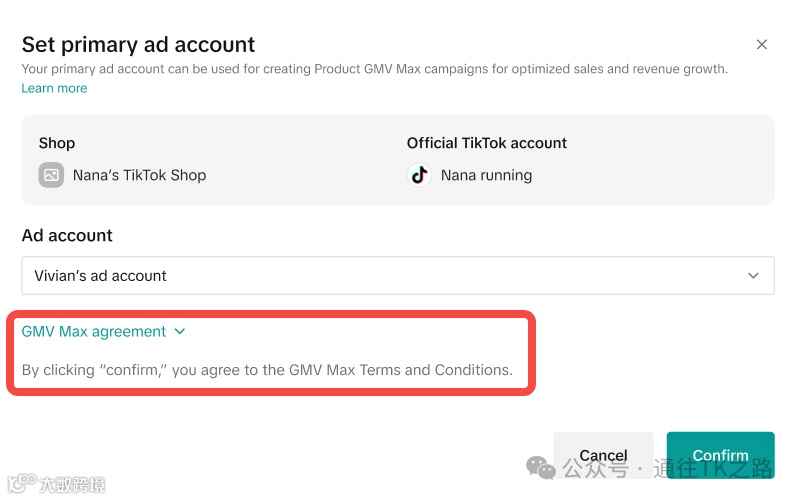Click the Official TikTok account heading
Viewport: 798px width, 500px height.
pos(486,143)
